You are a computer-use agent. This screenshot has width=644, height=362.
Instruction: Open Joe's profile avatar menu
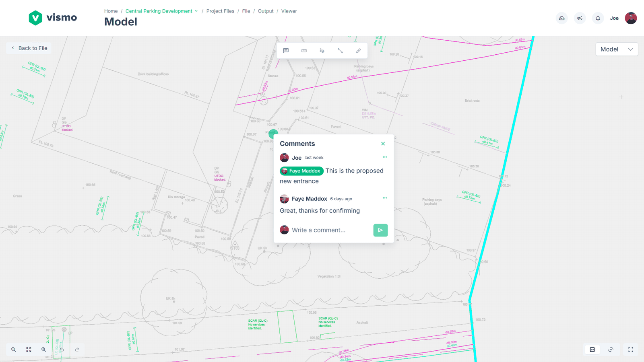(631, 18)
